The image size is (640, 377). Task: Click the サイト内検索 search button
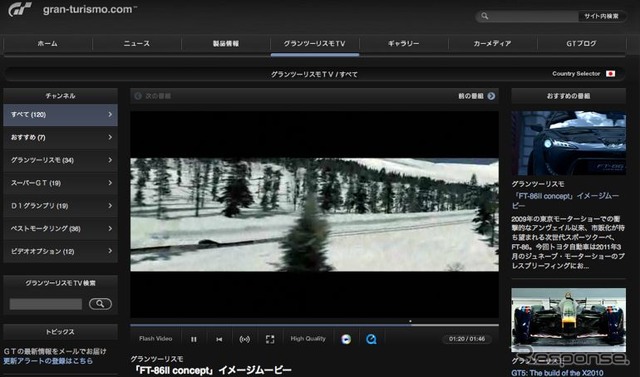pos(601,16)
